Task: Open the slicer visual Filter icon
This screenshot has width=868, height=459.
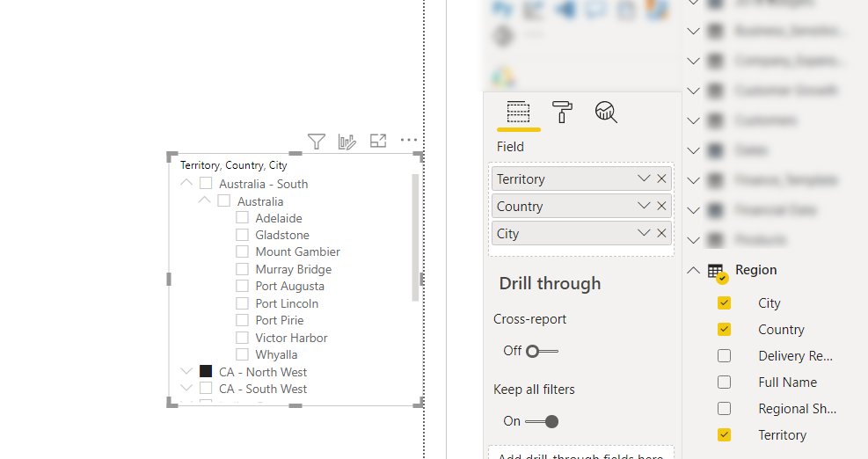Action: [x=316, y=142]
